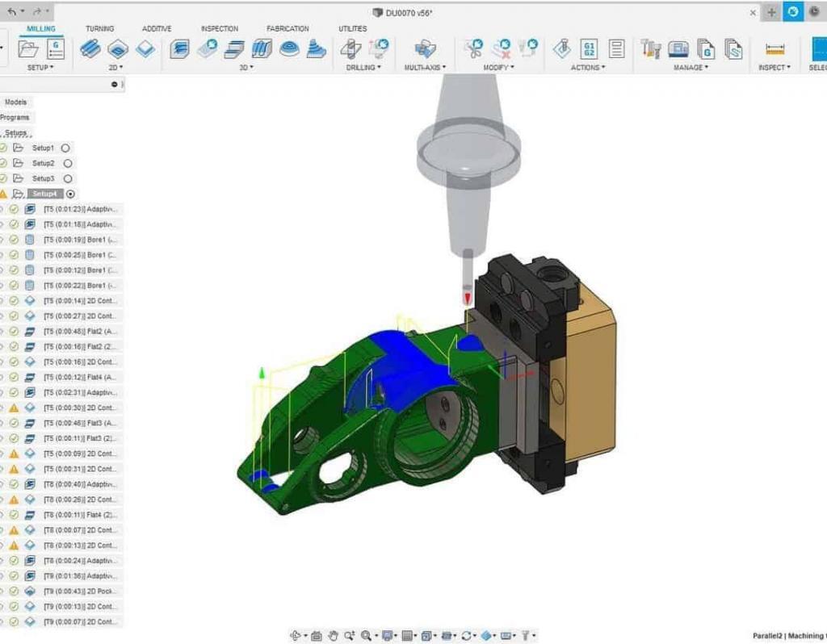
Task: Open the SETUP dropdown menu
Action: [x=40, y=68]
